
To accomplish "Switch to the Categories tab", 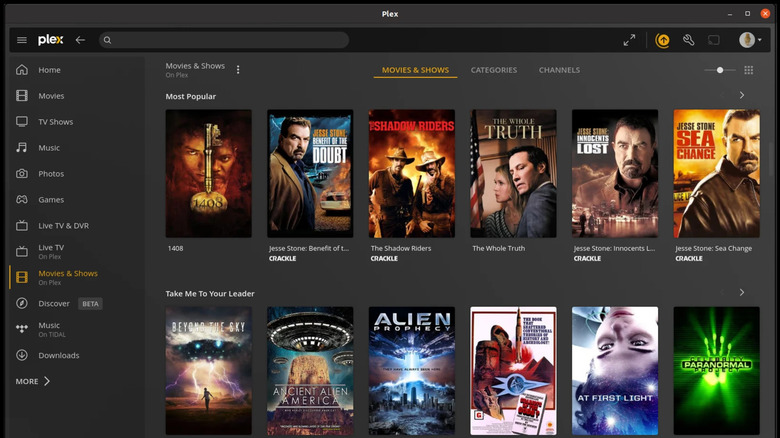I will [493, 70].
